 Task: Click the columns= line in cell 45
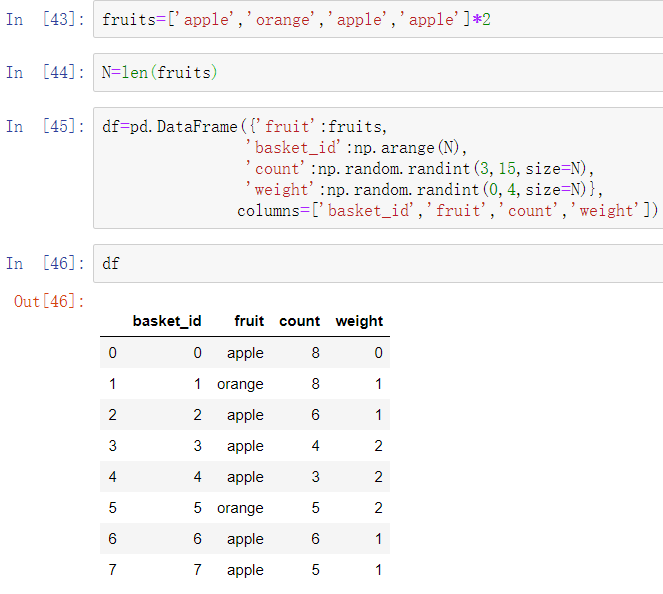point(447,210)
